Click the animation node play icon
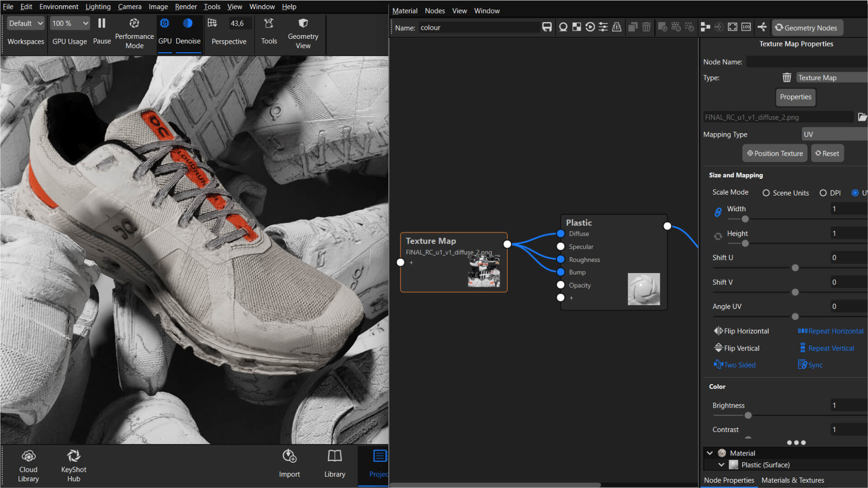 tap(590, 27)
